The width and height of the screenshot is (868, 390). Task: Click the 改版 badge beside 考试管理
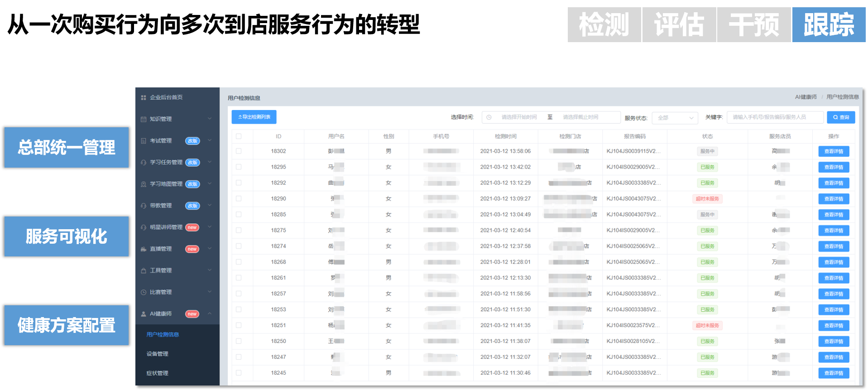click(x=192, y=141)
